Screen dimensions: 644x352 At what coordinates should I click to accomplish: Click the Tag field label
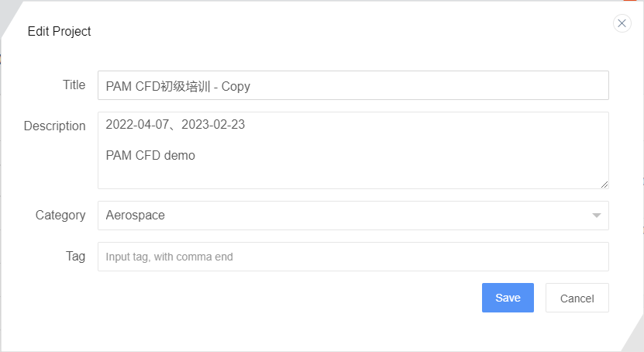76,257
